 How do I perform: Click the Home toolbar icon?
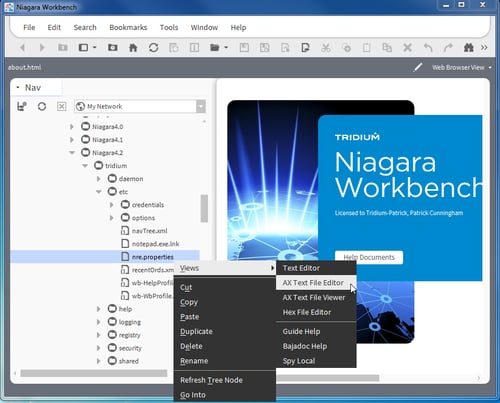(133, 48)
